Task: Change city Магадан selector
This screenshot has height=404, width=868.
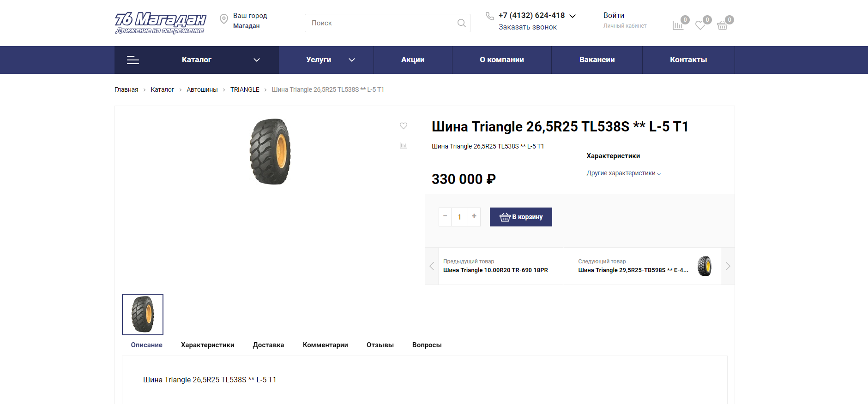Action: (247, 26)
